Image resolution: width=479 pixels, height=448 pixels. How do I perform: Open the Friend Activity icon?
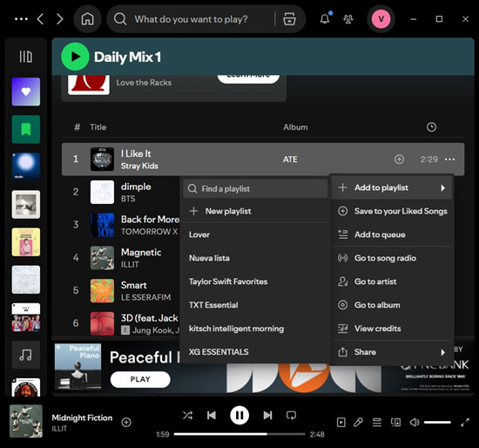[348, 19]
